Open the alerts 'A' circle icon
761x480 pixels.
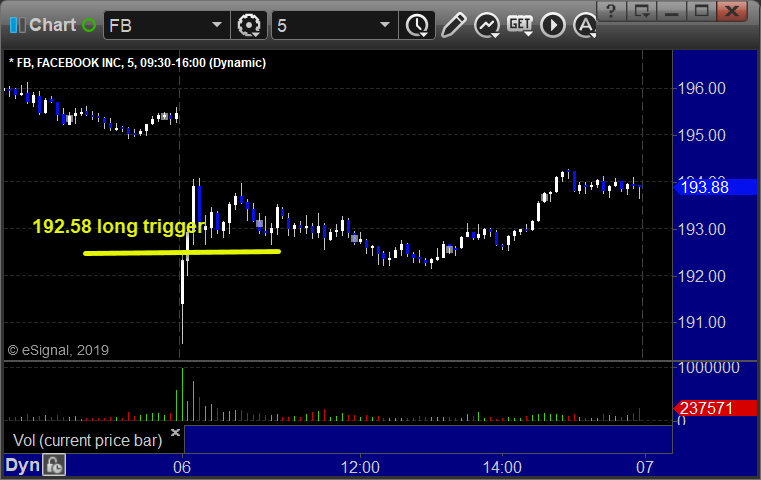pyautogui.click(x=585, y=25)
